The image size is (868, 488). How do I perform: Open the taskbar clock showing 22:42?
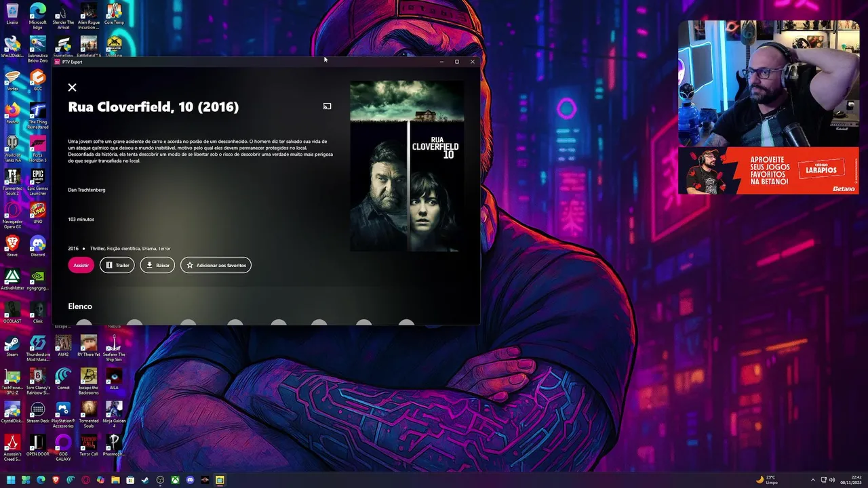(x=850, y=480)
